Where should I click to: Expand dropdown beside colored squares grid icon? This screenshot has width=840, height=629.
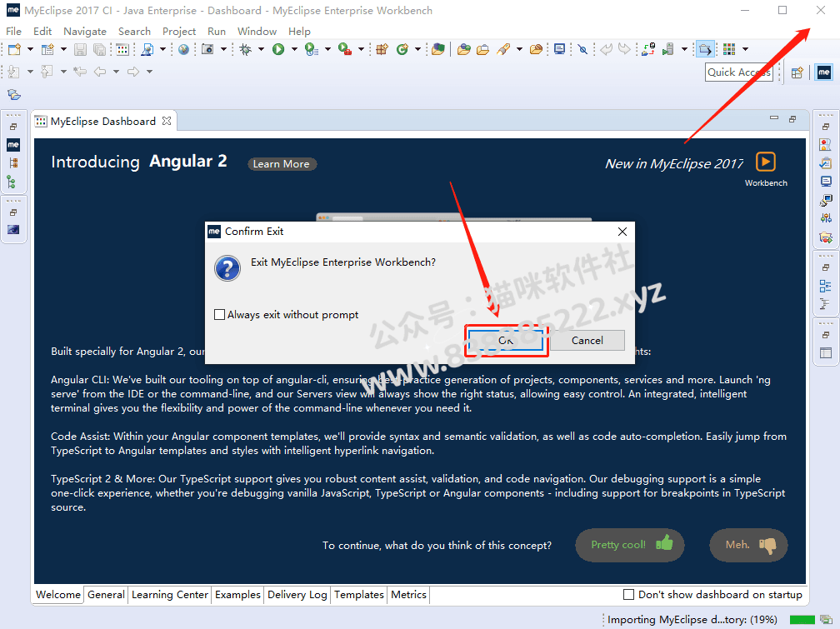pyautogui.click(x=745, y=49)
